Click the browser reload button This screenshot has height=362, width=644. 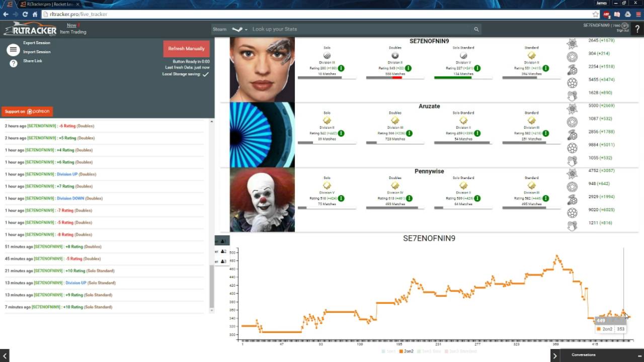25,14
